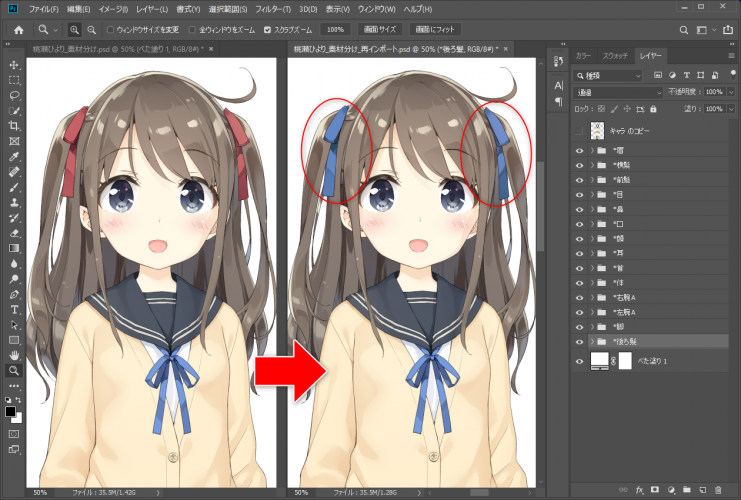This screenshot has height=500, width=741.
Task: Delete layer using trash icon
Action: [717, 490]
